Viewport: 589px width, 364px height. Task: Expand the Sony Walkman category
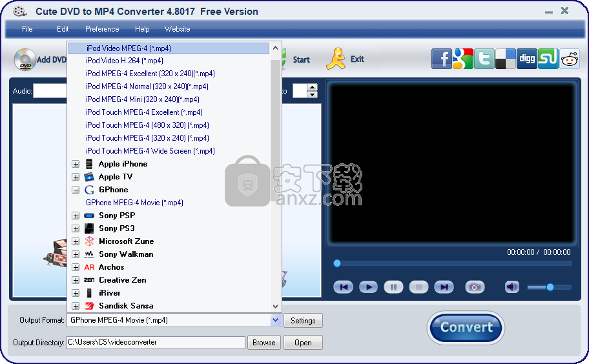tap(76, 254)
